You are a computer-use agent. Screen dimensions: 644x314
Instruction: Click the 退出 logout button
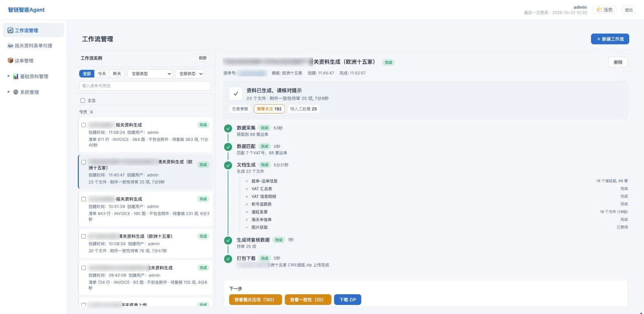pos(629,10)
